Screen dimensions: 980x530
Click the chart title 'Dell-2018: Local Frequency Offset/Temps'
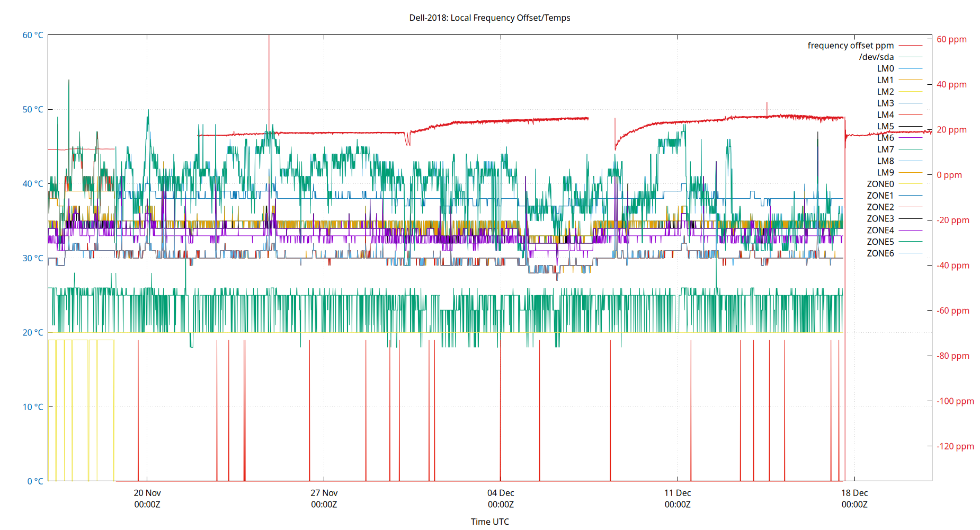[x=489, y=17]
